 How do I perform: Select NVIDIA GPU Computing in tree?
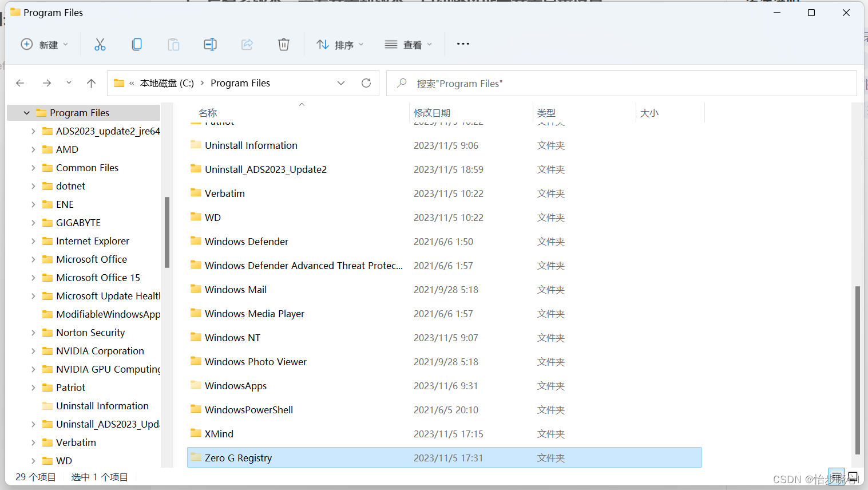(x=108, y=369)
